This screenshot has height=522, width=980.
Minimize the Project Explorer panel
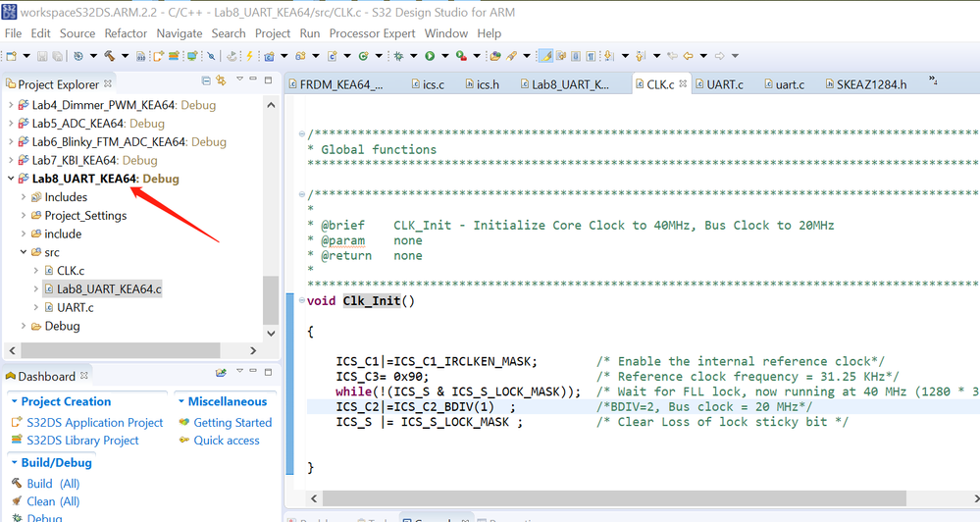point(253,78)
